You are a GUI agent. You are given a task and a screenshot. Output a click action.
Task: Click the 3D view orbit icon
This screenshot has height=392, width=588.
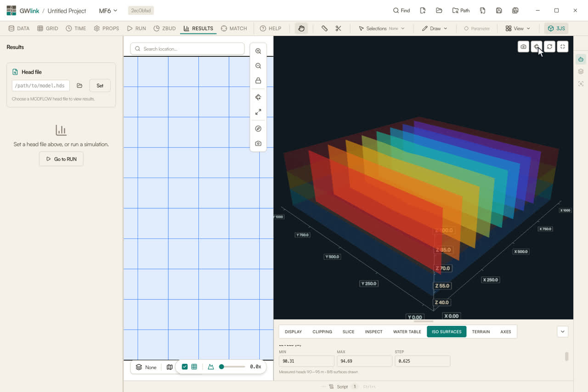[x=537, y=46]
